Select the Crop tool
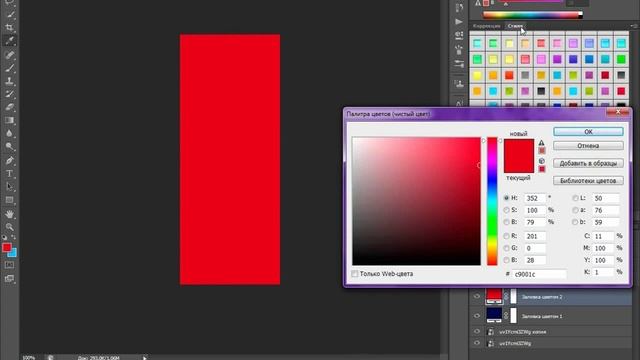640x360 pixels. (x=9, y=28)
